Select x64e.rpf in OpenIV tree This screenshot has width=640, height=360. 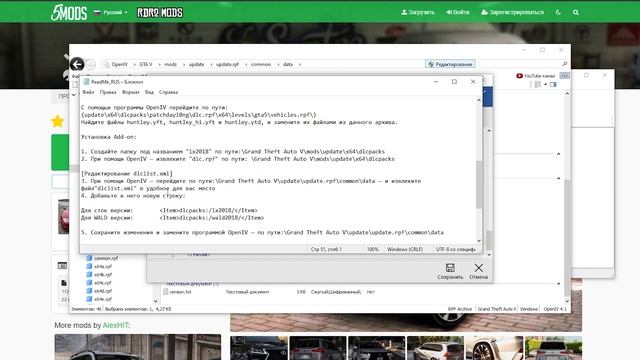pyautogui.click(x=99, y=299)
